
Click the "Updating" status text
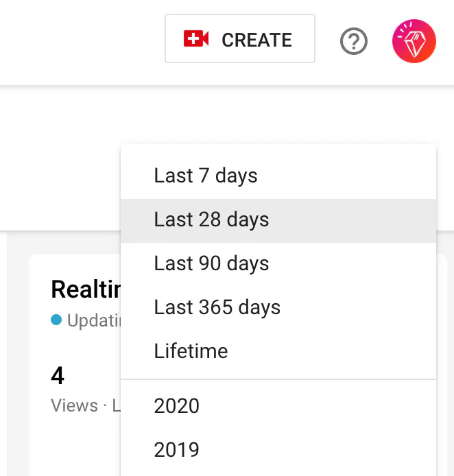(93, 320)
